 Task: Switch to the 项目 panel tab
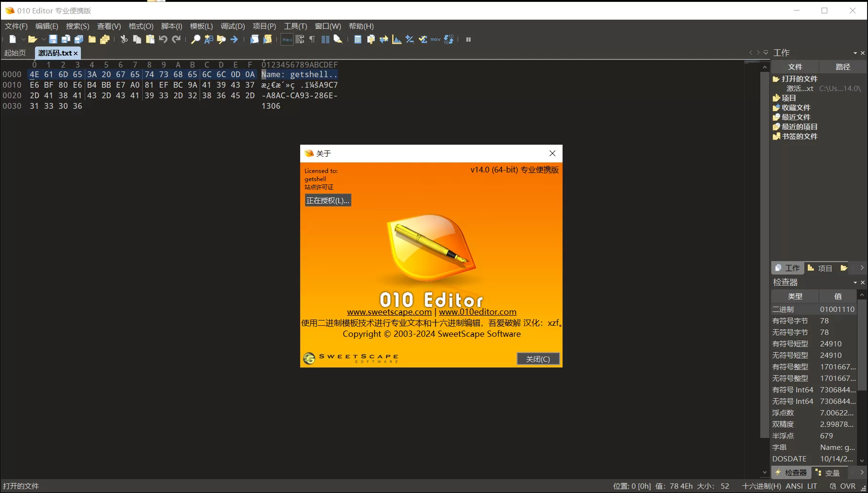click(x=821, y=268)
